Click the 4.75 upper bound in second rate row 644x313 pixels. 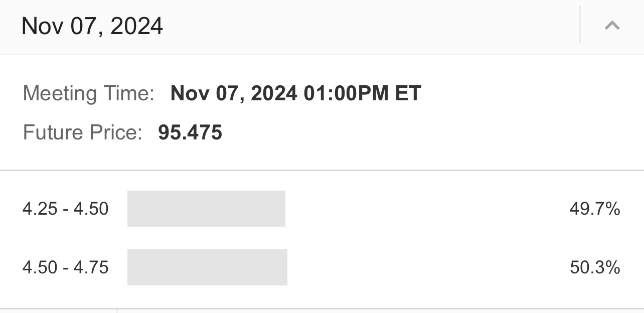point(91,267)
